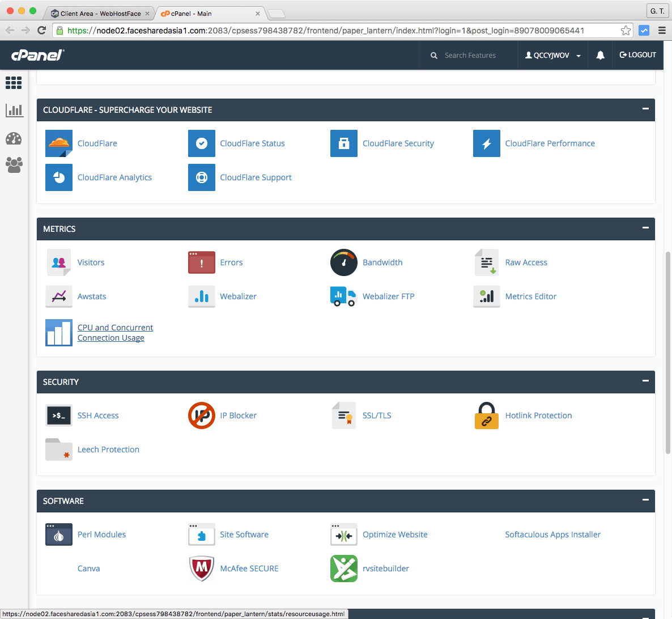The height and width of the screenshot is (619, 672).
Task: Collapse the SECURITY section
Action: (x=645, y=381)
